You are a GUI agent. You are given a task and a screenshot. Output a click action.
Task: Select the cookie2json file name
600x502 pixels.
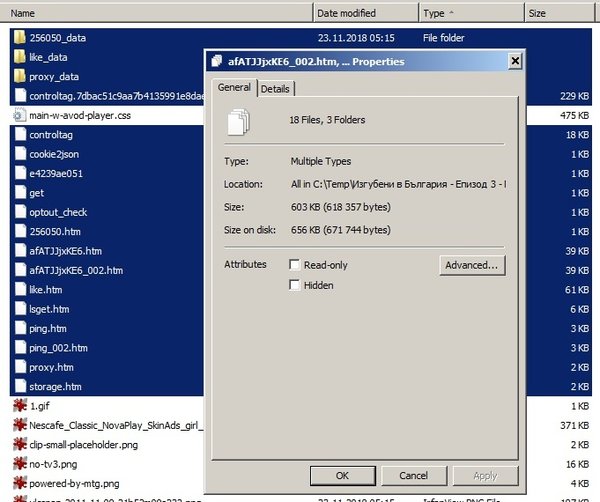[x=54, y=154]
